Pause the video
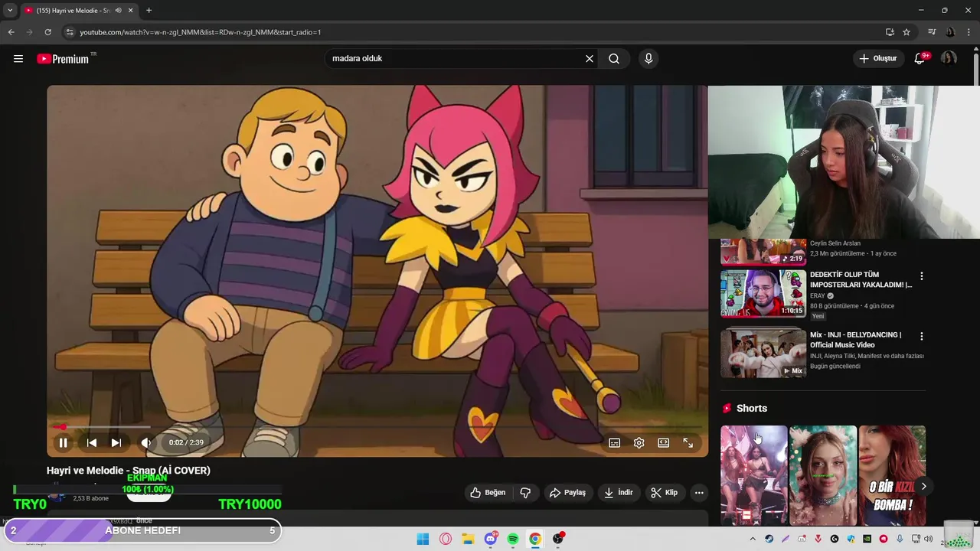 point(64,442)
